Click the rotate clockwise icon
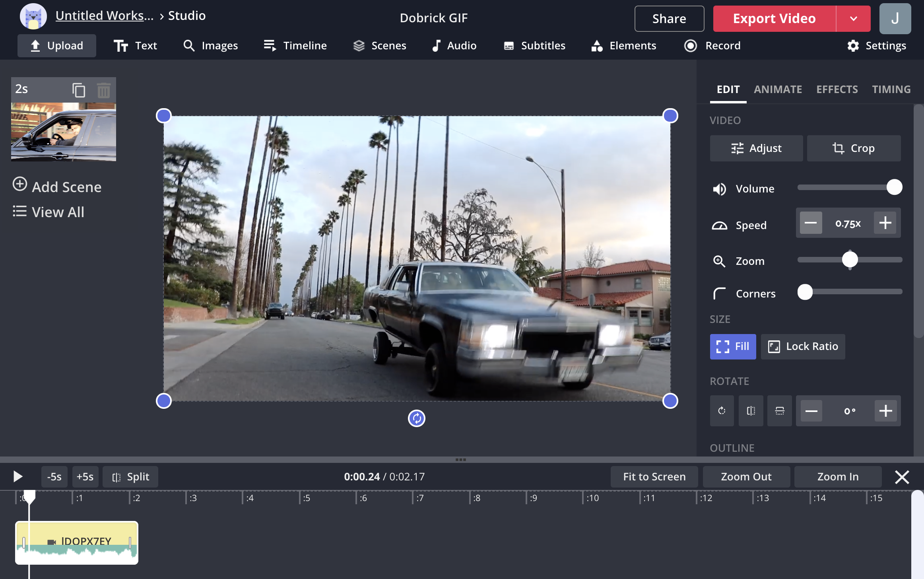 point(722,411)
